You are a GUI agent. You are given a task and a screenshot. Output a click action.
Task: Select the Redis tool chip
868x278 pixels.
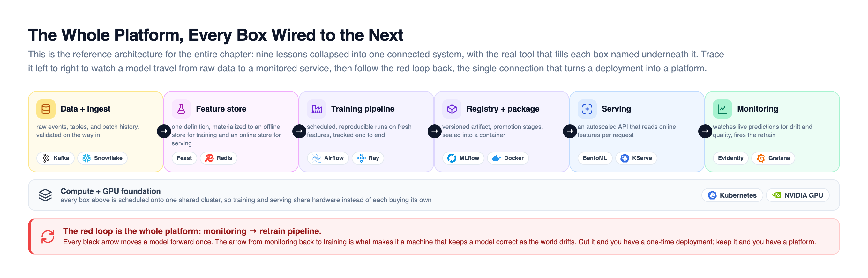219,158
